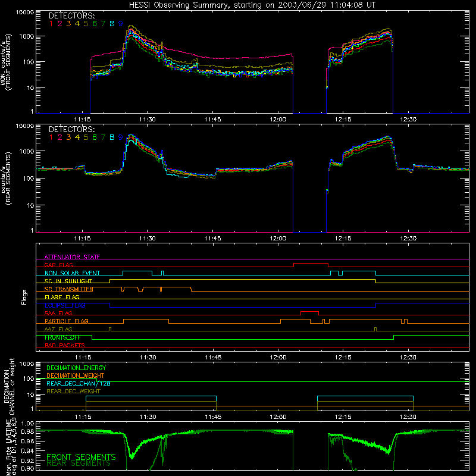Click the FRONT SEGMENTS livetime legend label
476x476 pixels.
pyautogui.click(x=81, y=457)
